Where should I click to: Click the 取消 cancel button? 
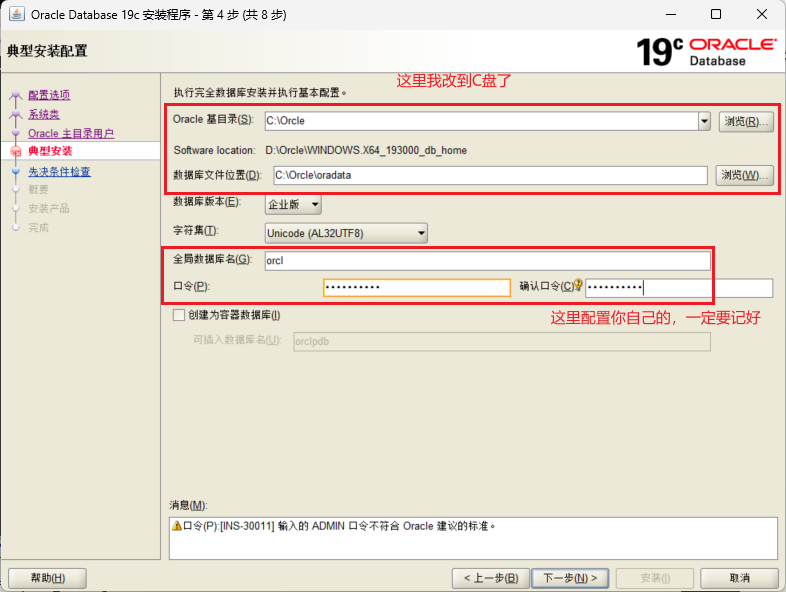(739, 578)
